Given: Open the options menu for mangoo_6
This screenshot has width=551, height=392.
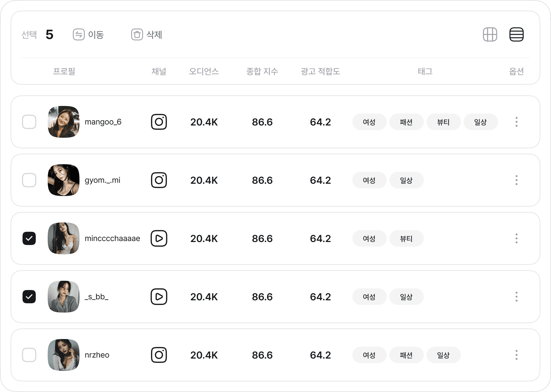Looking at the screenshot, I should click(x=516, y=122).
